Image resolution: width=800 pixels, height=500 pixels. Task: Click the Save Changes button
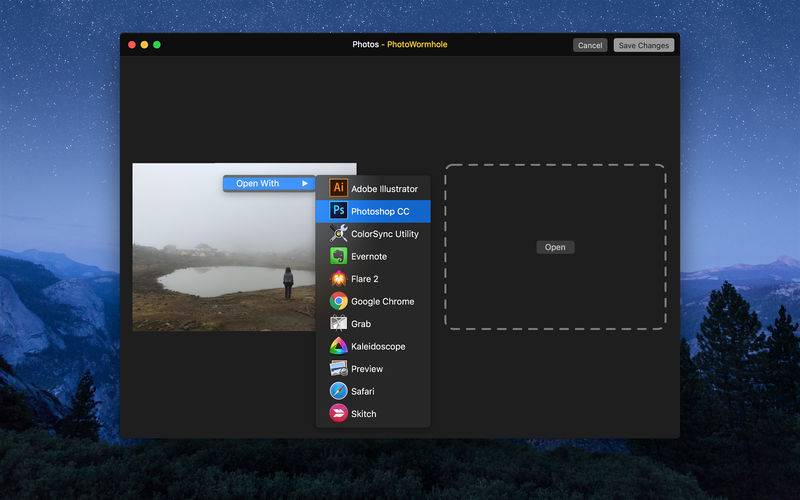tap(643, 45)
